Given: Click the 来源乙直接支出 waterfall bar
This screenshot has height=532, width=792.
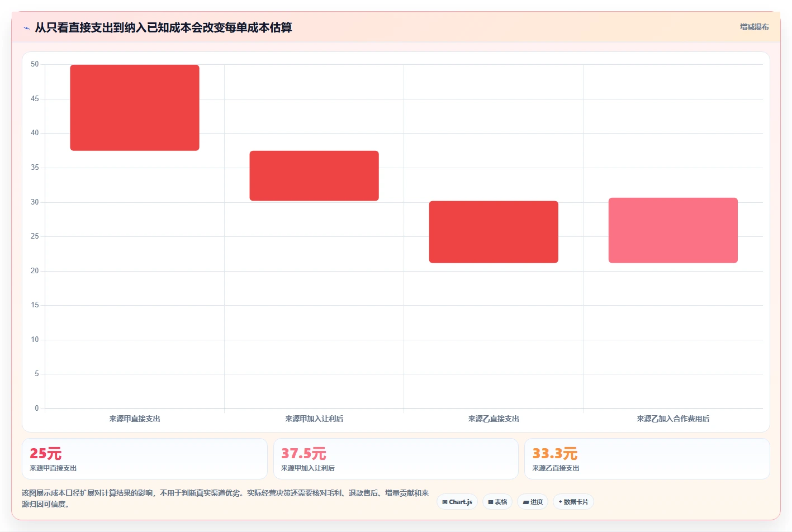Looking at the screenshot, I should click(x=494, y=232).
